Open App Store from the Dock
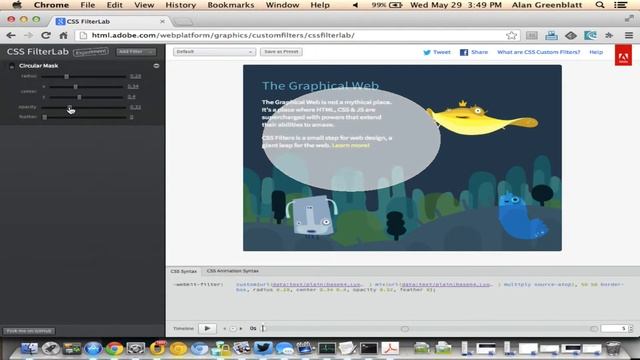 (x=93, y=349)
